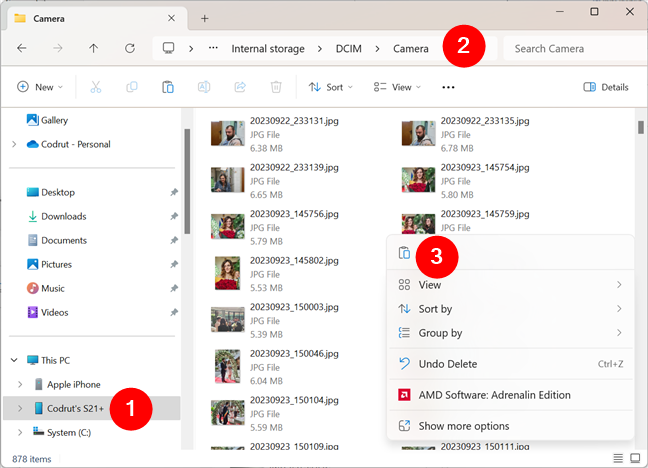
Task: Open the View dropdown in toolbar
Action: [397, 87]
